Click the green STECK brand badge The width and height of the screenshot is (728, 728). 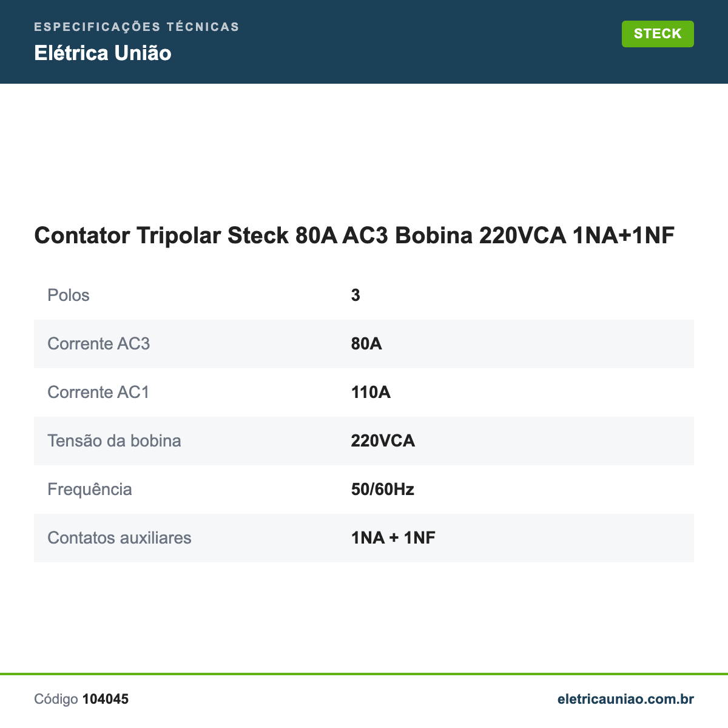click(658, 34)
